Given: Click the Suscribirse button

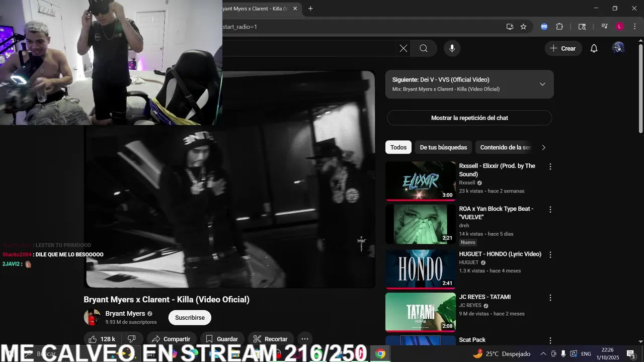Looking at the screenshot, I should 190,318.
